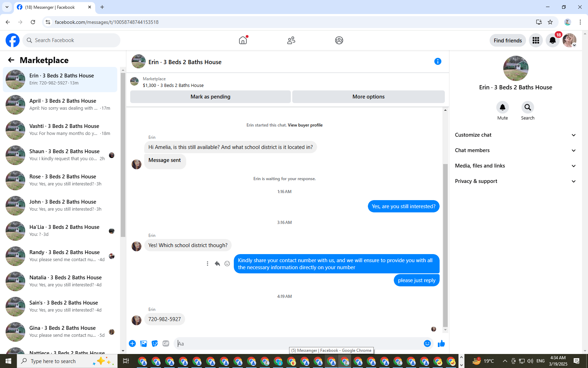Click Mark as pending button
This screenshot has height=368, width=588.
coord(210,97)
